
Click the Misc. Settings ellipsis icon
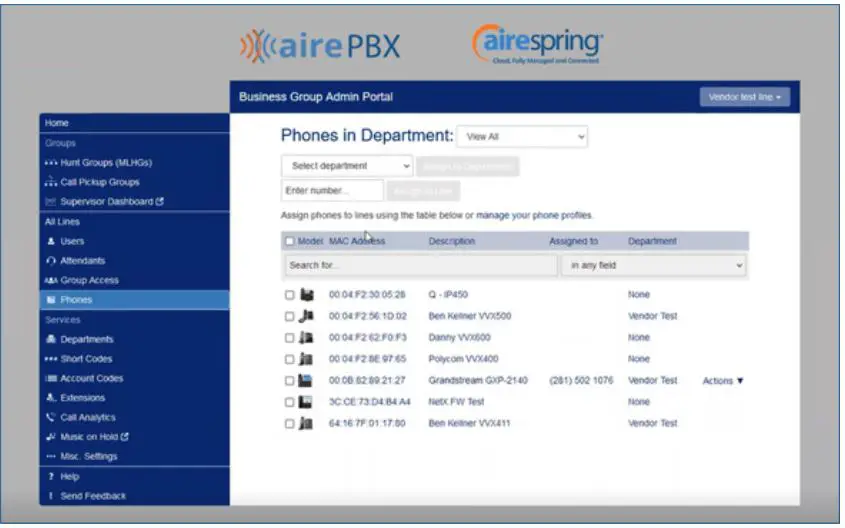(x=51, y=456)
